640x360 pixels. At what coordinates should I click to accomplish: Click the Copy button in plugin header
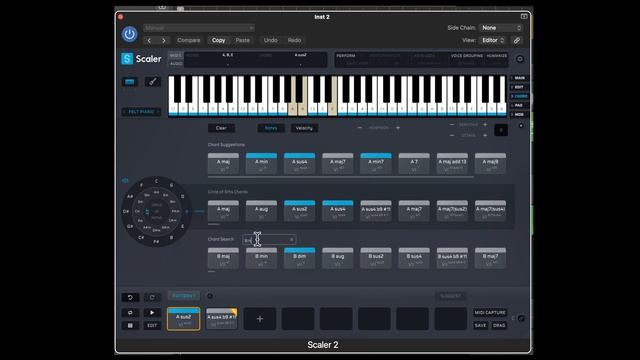pos(218,40)
